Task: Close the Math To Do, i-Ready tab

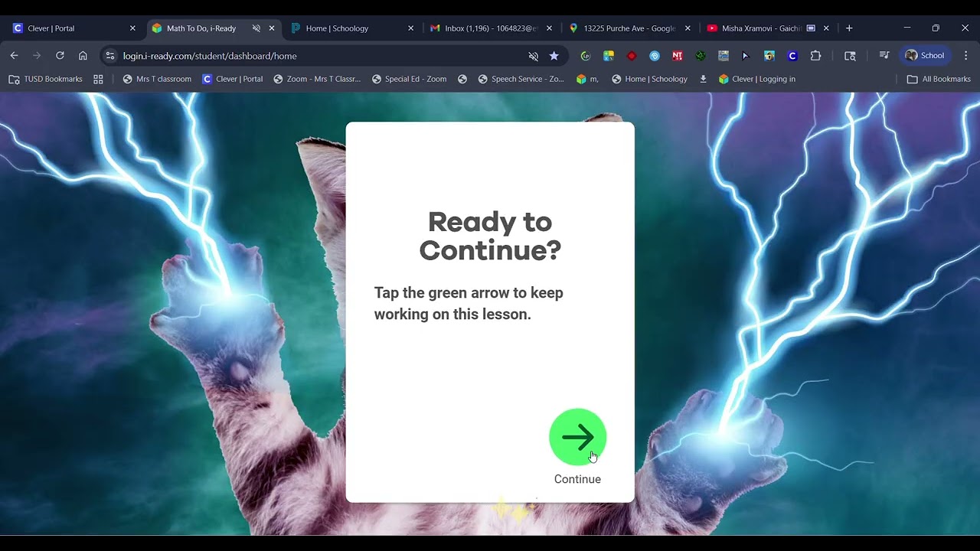Action: click(272, 28)
